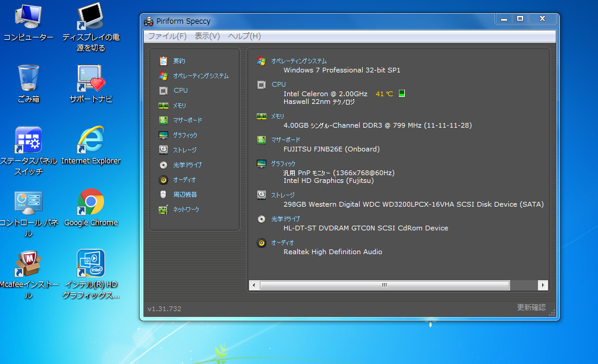Minimize the Piriform Speccy window
This screenshot has height=364, width=598.
tap(504, 18)
